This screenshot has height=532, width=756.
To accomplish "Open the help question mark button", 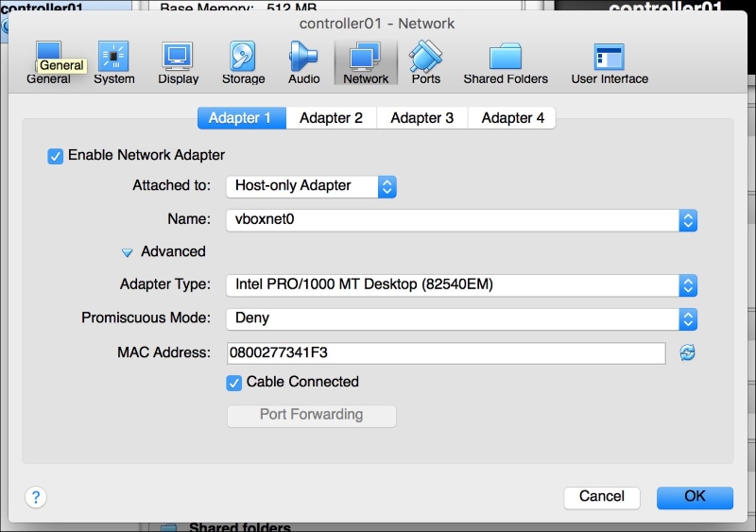I will pyautogui.click(x=36, y=497).
